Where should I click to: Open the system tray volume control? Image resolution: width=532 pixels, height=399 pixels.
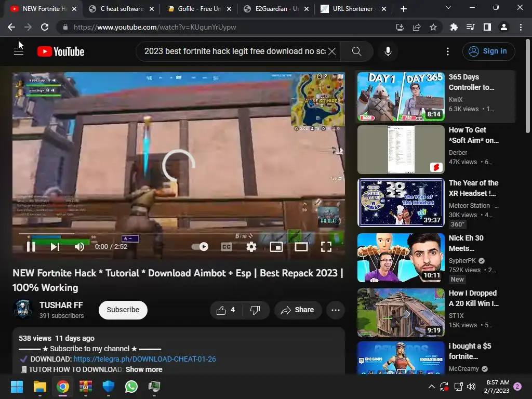(471, 387)
